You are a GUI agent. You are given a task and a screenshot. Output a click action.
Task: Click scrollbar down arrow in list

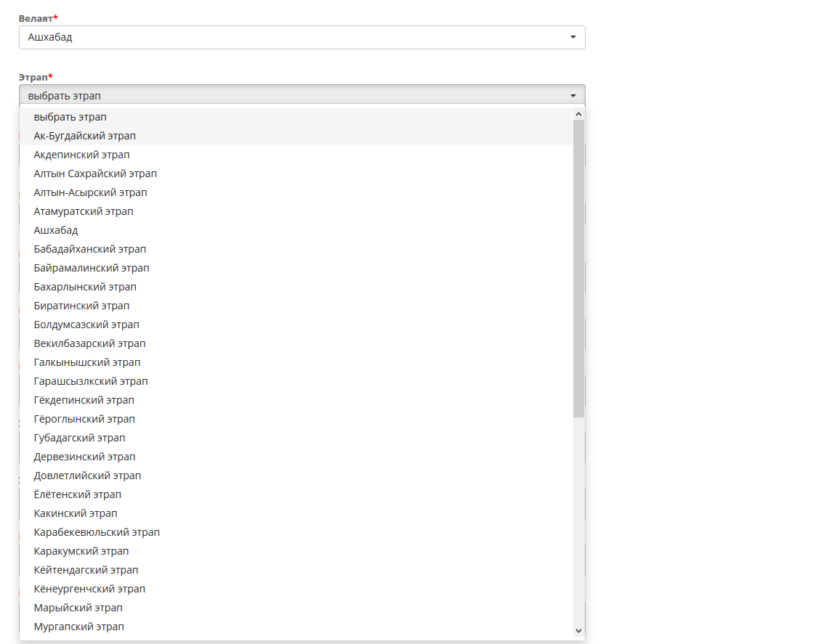coord(578,631)
